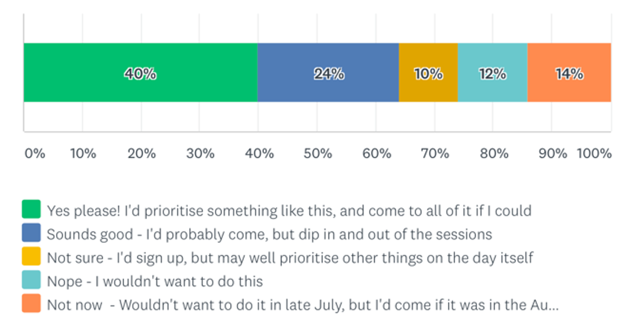Click the 'Yes please!' legend label
Screen dimensions: 644x330
click(x=289, y=211)
